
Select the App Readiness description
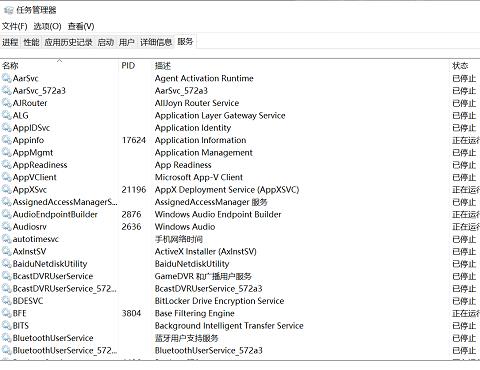tap(183, 165)
